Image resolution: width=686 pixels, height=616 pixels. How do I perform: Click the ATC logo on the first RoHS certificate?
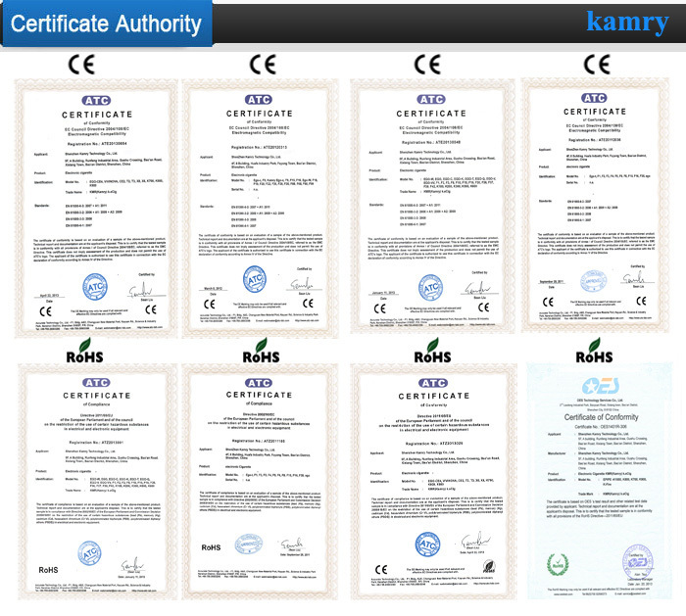coord(97,383)
